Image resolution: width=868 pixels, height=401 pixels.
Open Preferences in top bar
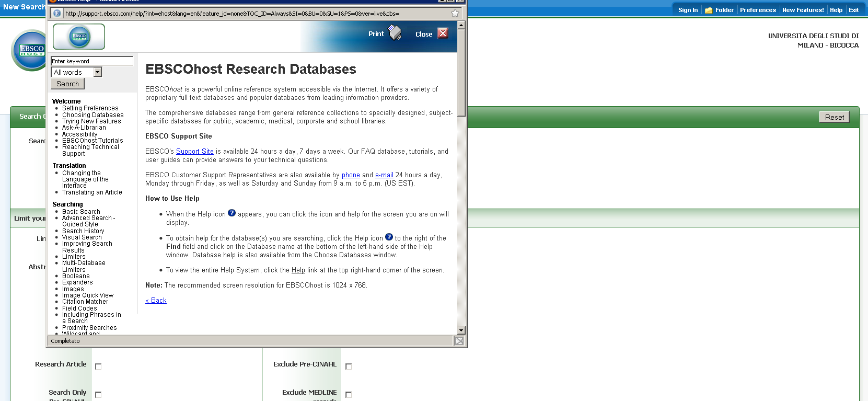pos(758,10)
